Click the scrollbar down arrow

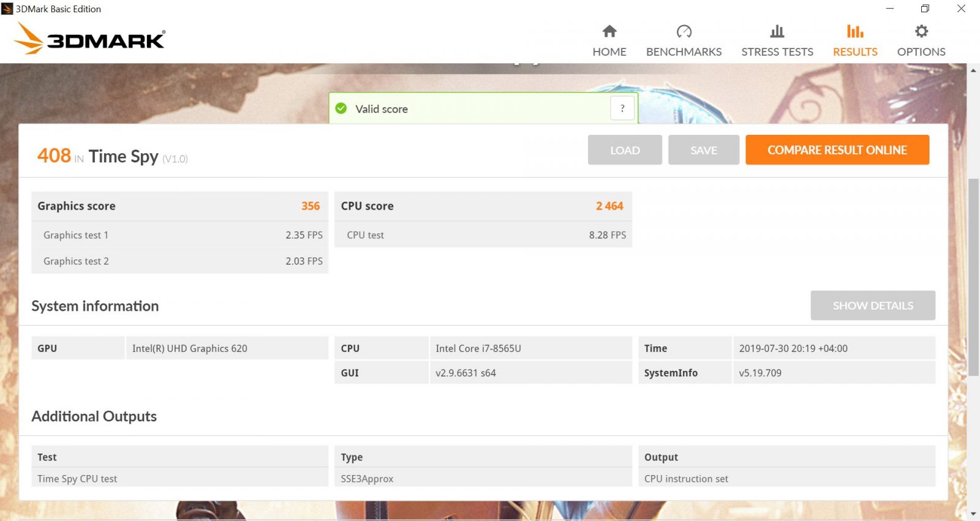(x=973, y=514)
